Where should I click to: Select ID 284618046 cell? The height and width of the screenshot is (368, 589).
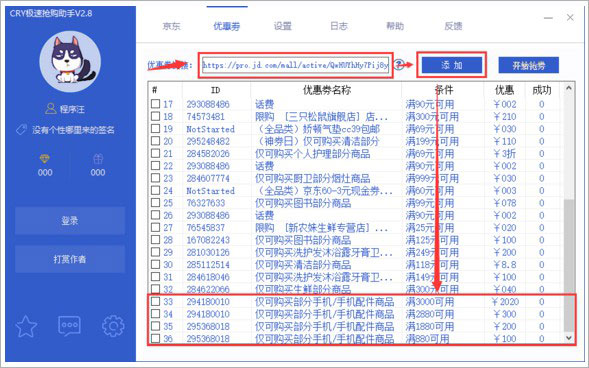[x=208, y=277]
